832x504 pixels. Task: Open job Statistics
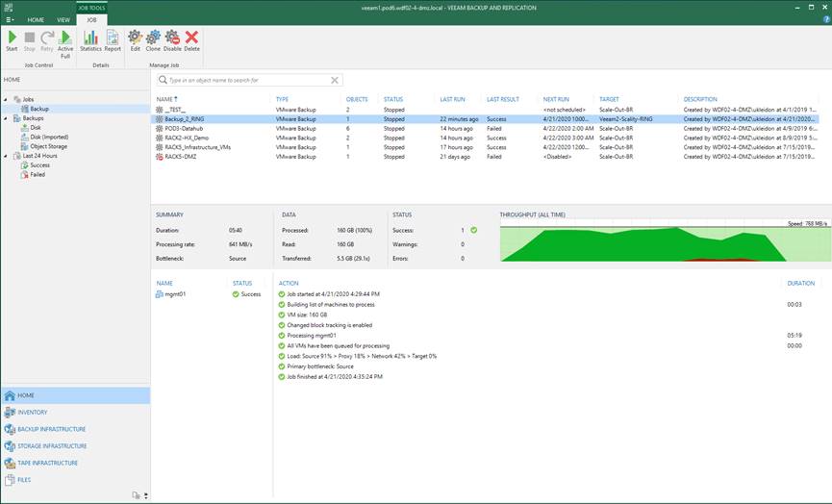click(90, 40)
